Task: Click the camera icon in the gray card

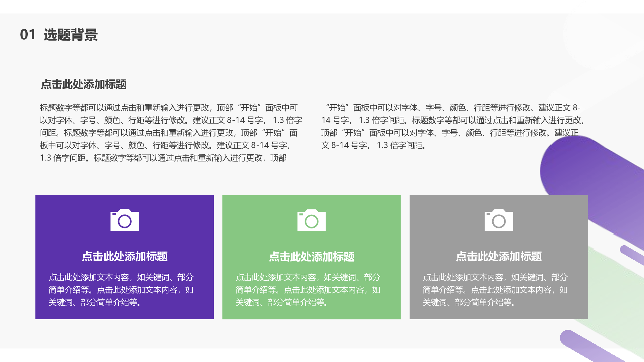Action: [499, 220]
